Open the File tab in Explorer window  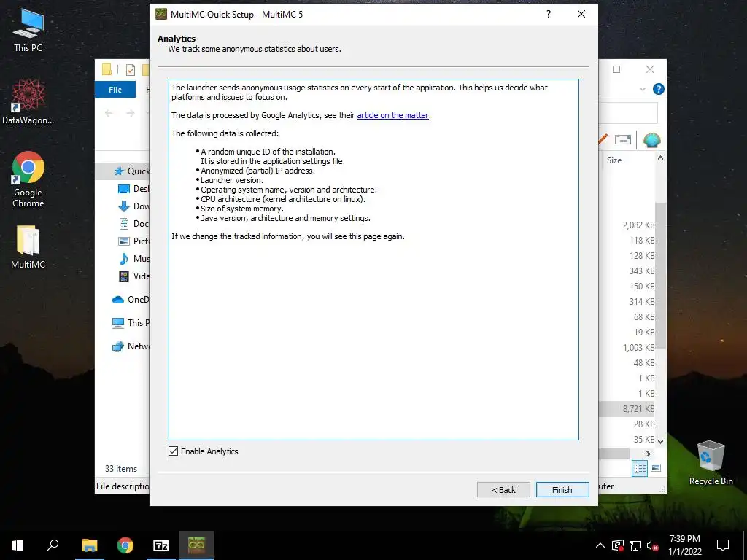tap(115, 90)
